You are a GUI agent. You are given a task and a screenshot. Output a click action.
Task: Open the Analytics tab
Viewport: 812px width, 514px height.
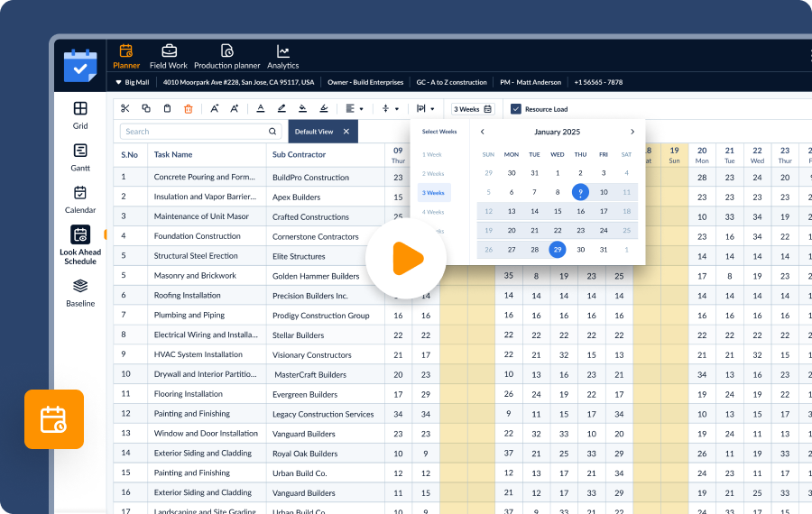(x=282, y=57)
